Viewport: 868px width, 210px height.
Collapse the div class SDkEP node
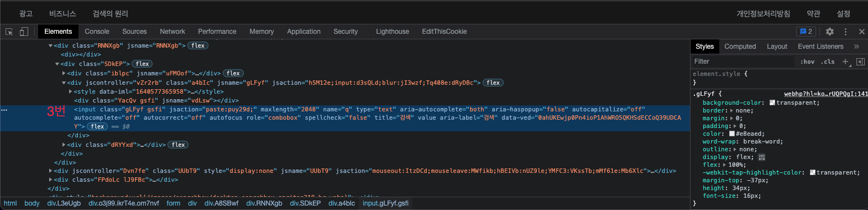[57, 64]
